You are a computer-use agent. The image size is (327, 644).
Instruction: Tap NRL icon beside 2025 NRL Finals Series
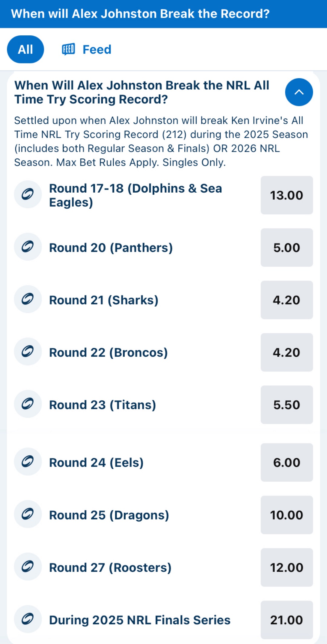click(x=28, y=619)
